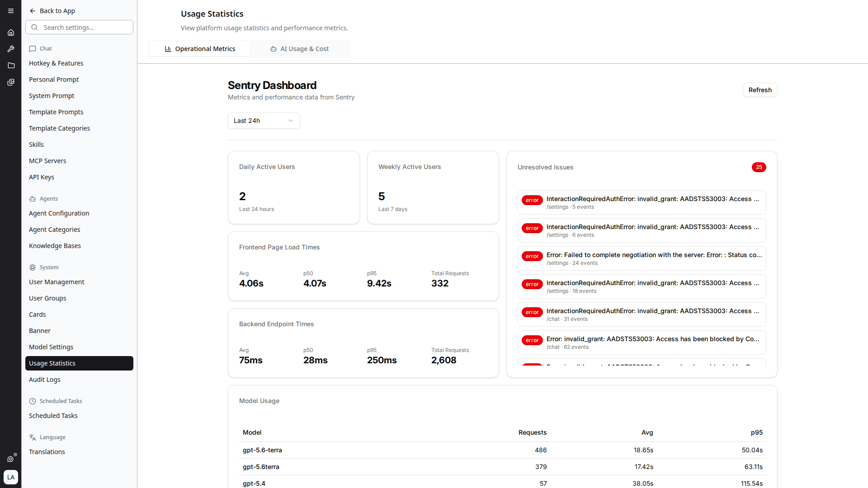Image resolution: width=868 pixels, height=488 pixels.
Task: Click the Requests column header
Action: pyautogui.click(x=532, y=432)
